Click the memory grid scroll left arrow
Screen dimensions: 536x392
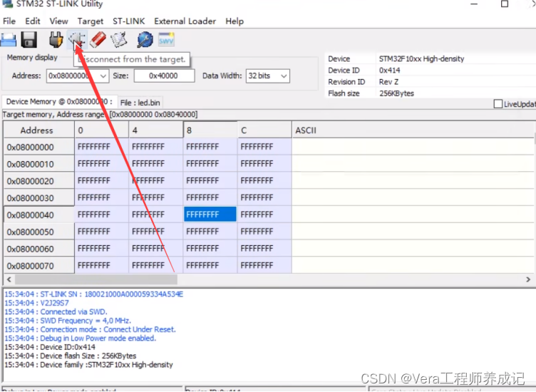click(9, 279)
